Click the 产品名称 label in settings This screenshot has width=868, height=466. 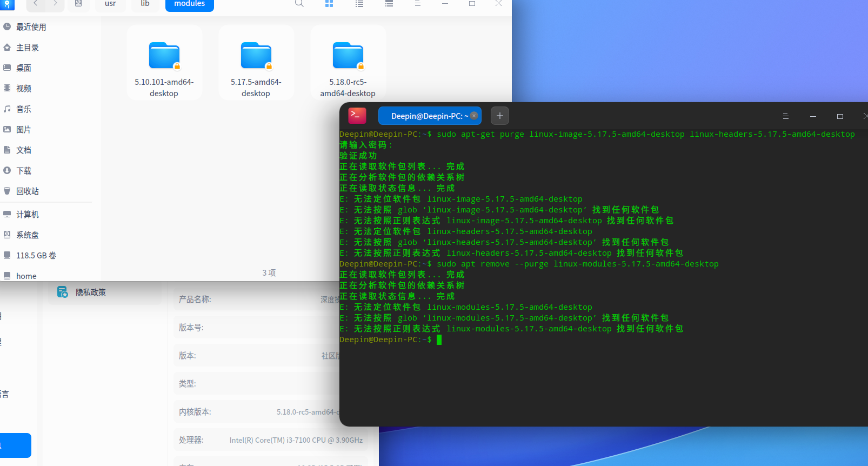click(195, 299)
